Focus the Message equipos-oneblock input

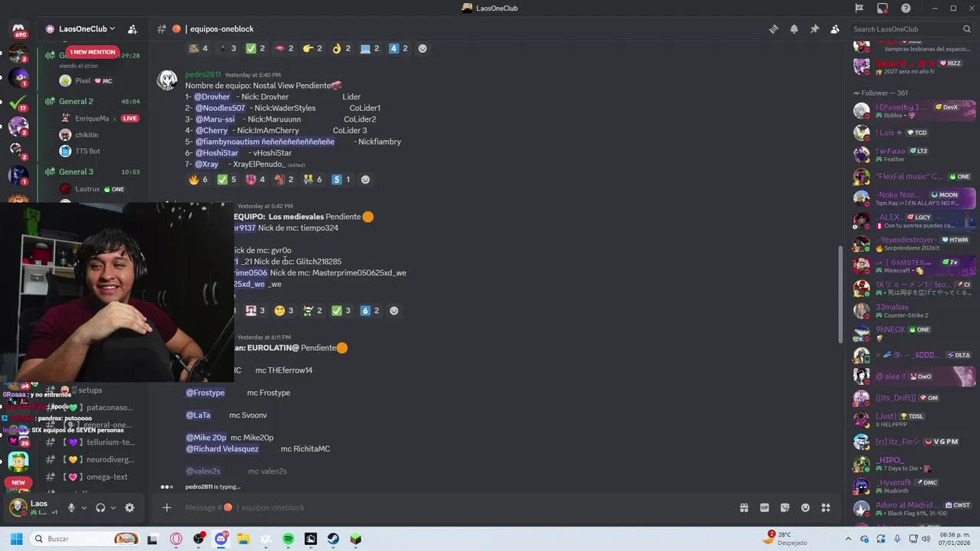(458, 507)
